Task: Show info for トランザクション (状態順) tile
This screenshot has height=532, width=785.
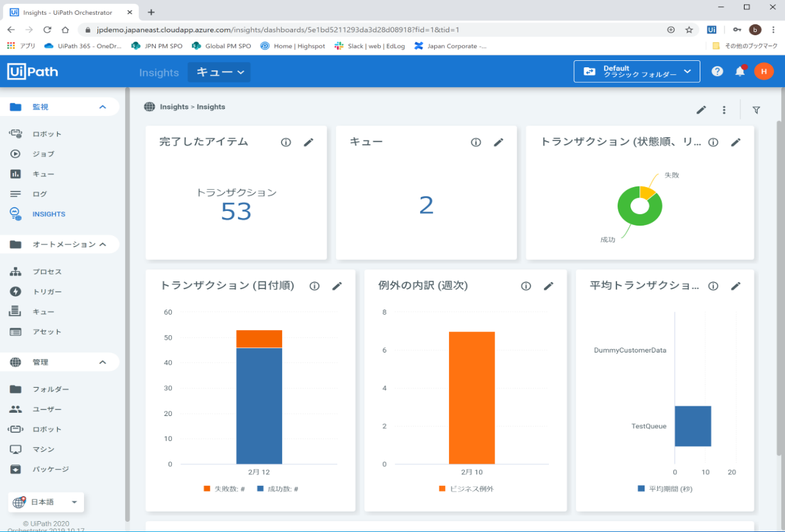Action: tap(713, 142)
